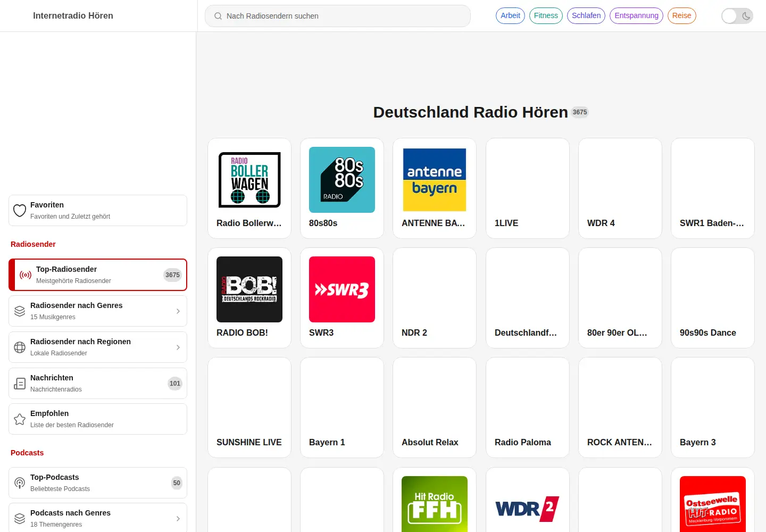
Task: Expand Radiosender nach Genres chevron
Action: coord(178,311)
